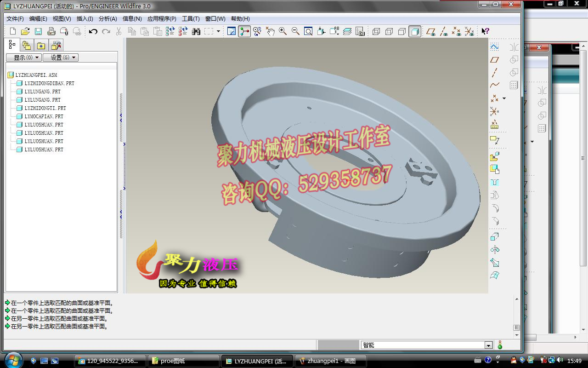Use the Search binoculars icon

point(196,31)
